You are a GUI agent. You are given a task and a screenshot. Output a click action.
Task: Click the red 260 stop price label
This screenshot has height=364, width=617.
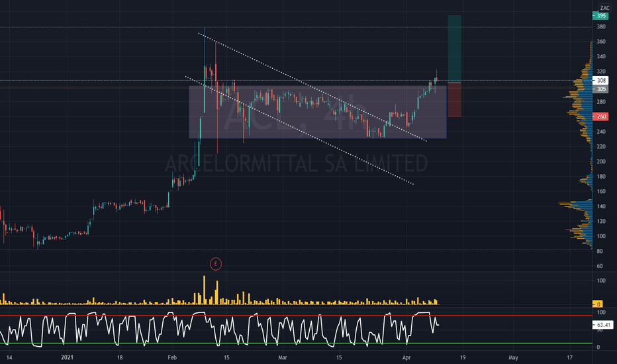600,116
